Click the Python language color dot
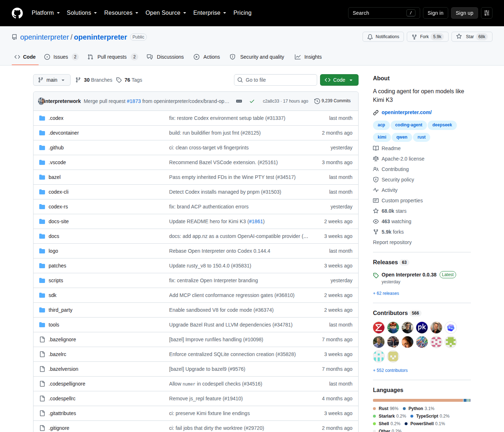Screen dimensions: 504x432 click(404, 409)
